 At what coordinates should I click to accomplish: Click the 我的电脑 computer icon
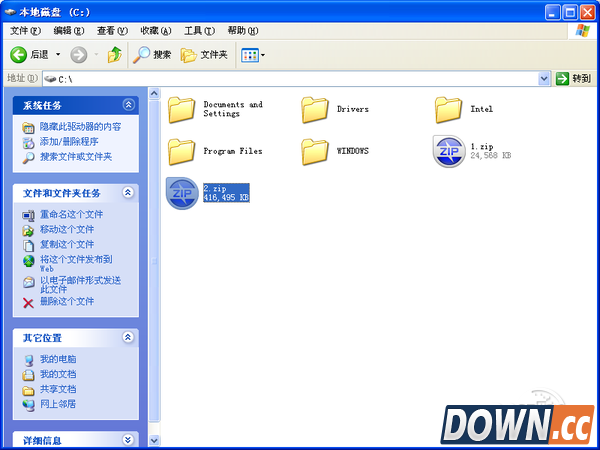(x=28, y=360)
